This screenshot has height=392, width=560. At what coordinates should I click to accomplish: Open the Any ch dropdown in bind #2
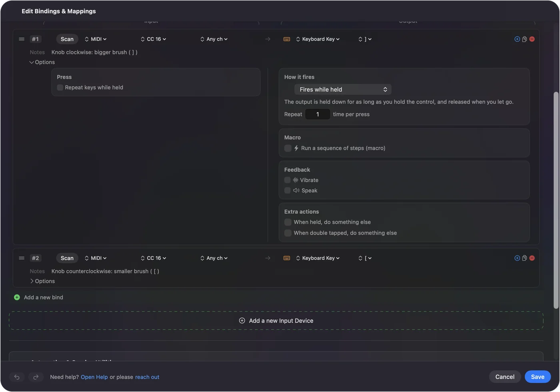[214, 258]
